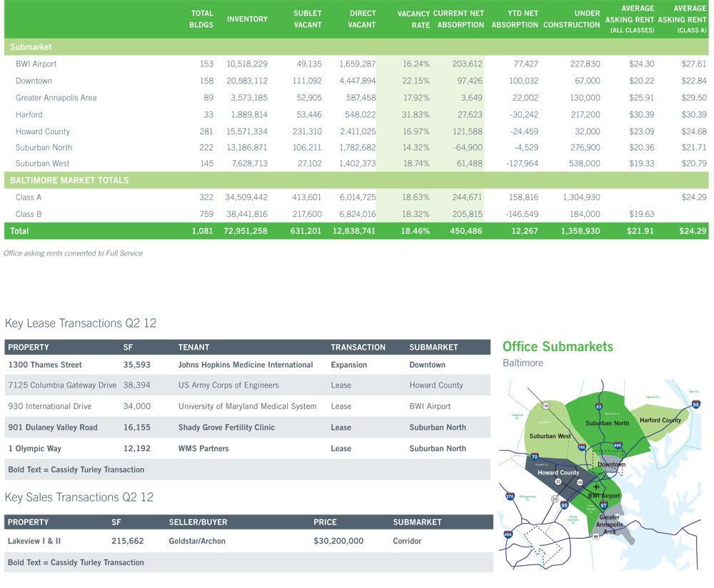Click the route 140 marker on the map
This screenshot has height=588, width=714.
(546, 405)
